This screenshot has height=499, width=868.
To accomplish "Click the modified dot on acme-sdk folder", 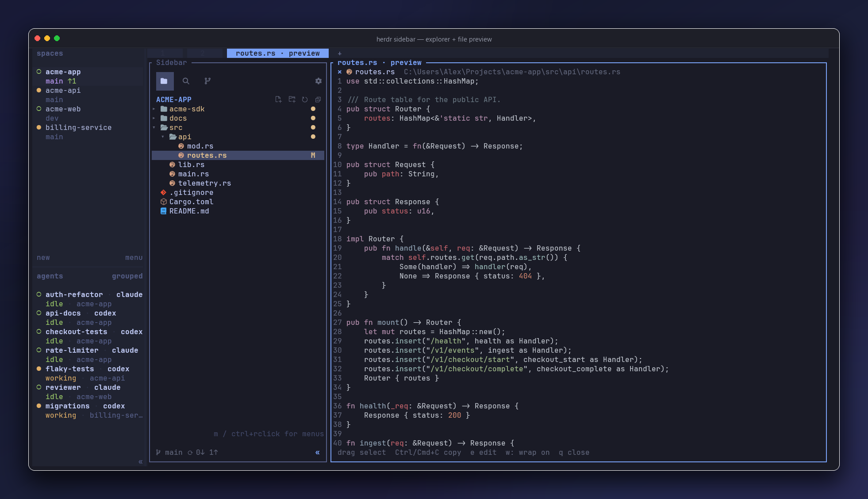I will (313, 109).
